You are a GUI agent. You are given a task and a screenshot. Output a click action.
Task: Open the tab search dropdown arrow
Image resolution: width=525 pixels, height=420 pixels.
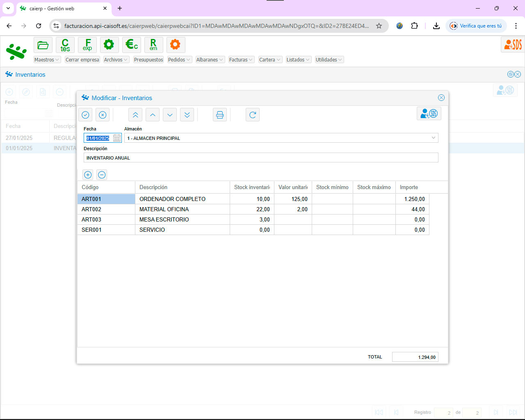click(x=8, y=8)
